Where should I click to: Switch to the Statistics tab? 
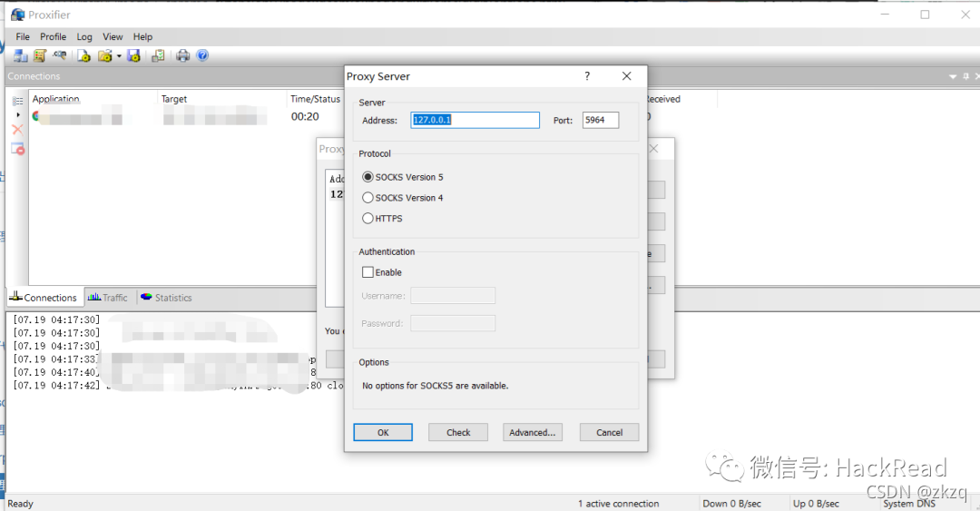[x=167, y=298]
